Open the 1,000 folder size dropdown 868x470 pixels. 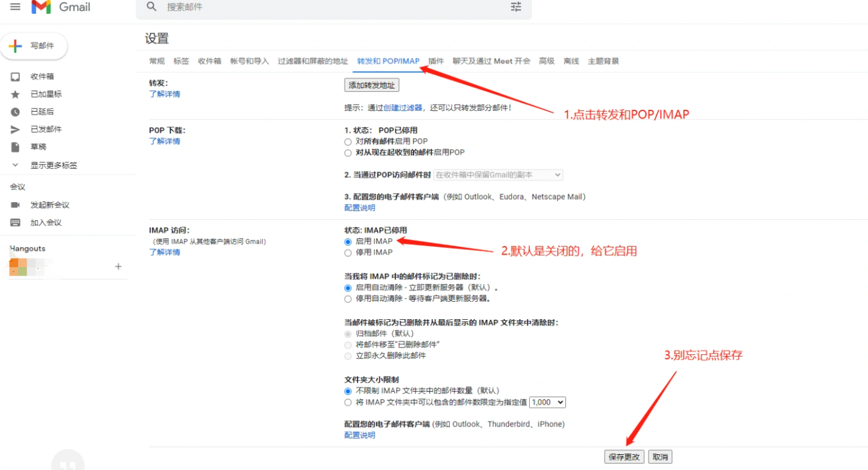click(x=547, y=402)
